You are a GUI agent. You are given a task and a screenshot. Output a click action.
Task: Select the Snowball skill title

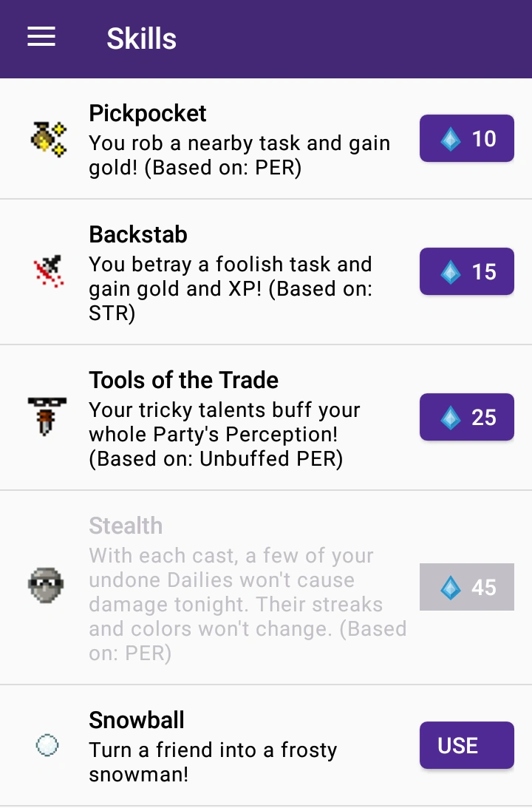(137, 719)
